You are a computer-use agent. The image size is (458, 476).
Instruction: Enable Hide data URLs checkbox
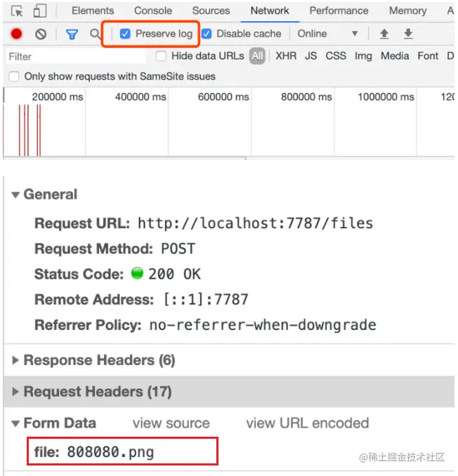161,56
